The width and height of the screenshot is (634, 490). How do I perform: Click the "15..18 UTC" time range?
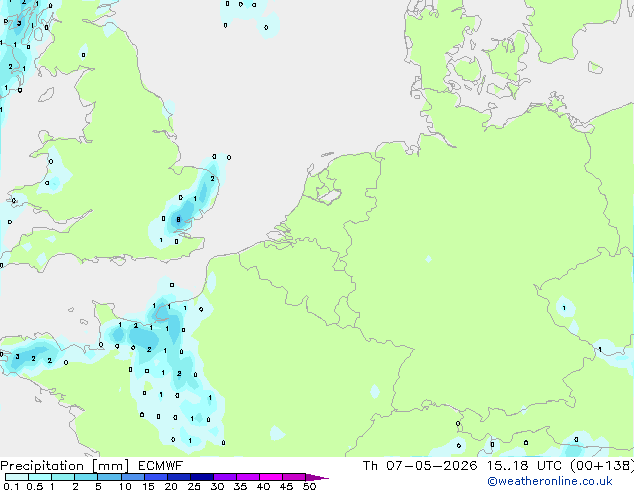(x=524, y=466)
